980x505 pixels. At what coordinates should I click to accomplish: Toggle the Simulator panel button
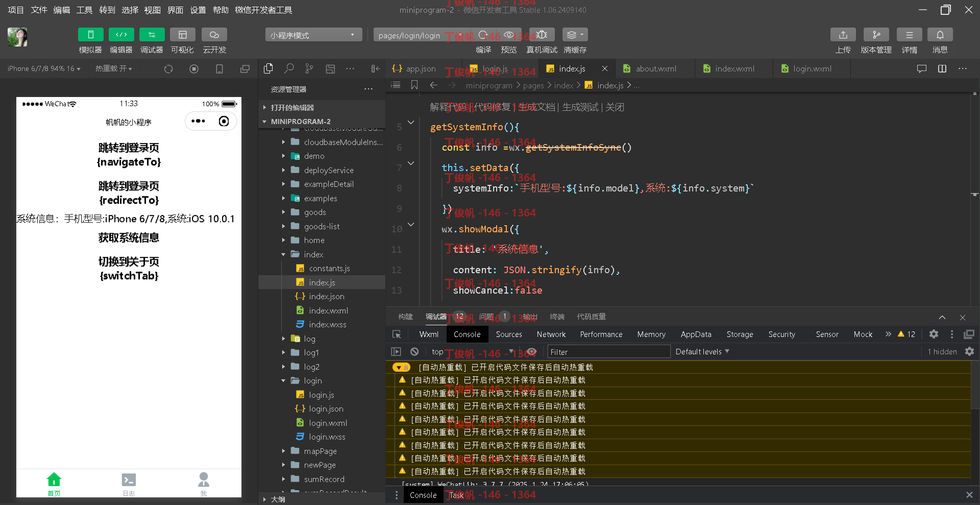click(x=90, y=35)
